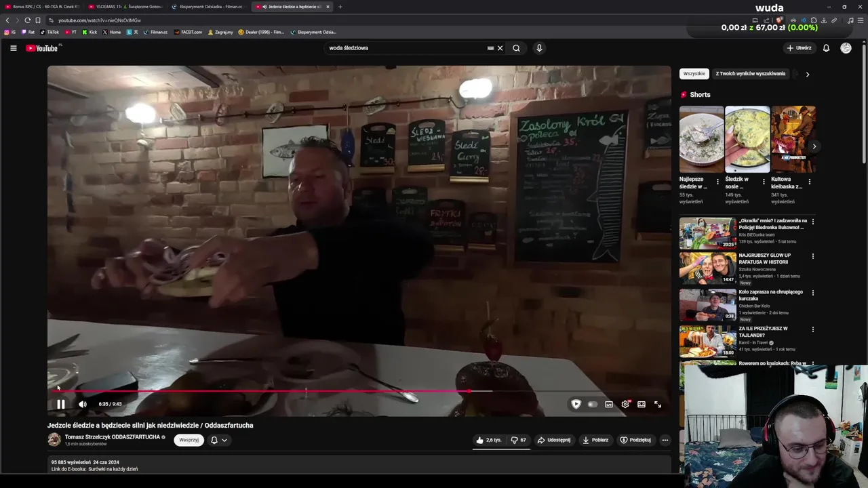Open the TikTok bookmark
The width and height of the screenshot is (868, 488).
click(x=50, y=32)
